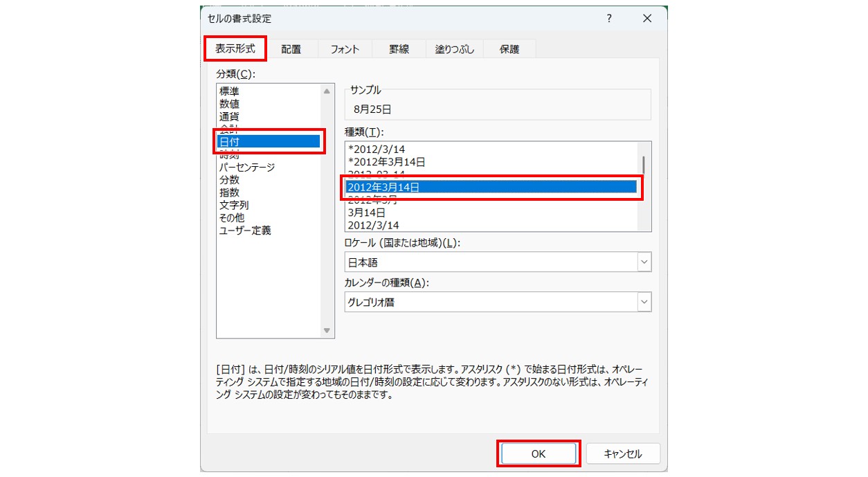Choose 通貨 category
Screen dimensions: 868x477
pyautogui.click(x=269, y=116)
